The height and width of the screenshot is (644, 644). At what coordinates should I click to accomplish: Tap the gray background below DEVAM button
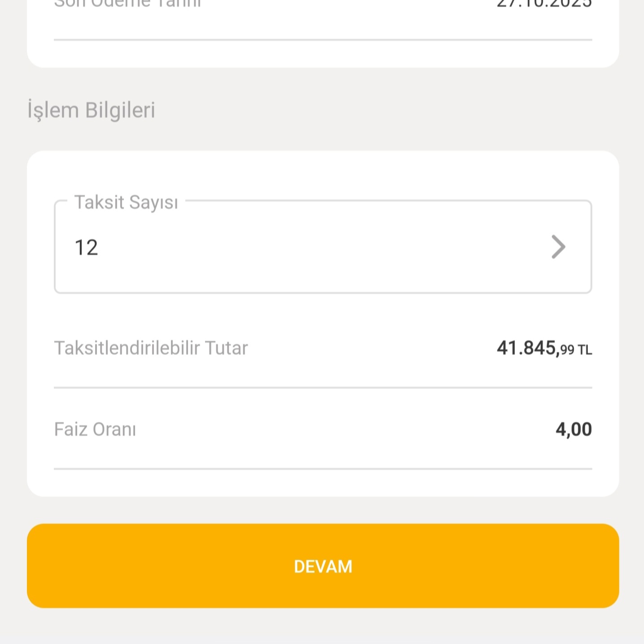[x=323, y=626]
